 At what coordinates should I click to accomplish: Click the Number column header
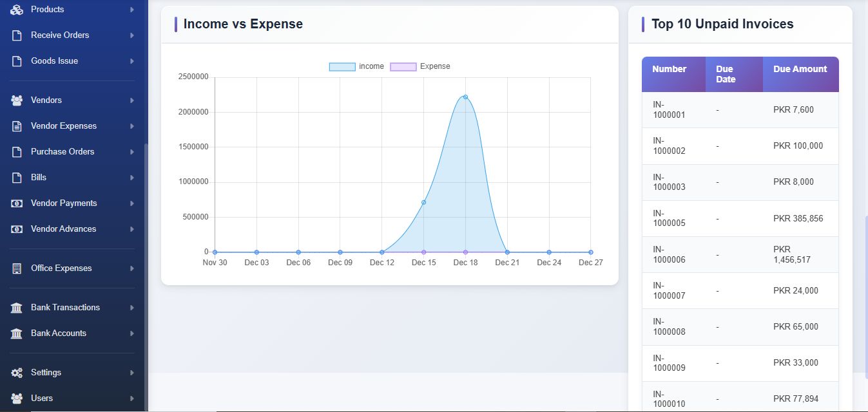click(673, 74)
